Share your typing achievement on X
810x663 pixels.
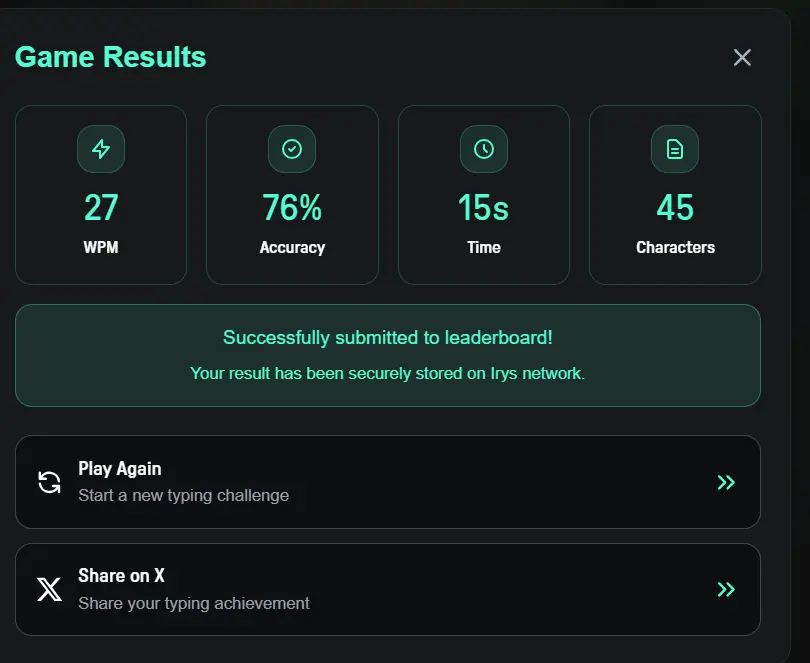388,589
